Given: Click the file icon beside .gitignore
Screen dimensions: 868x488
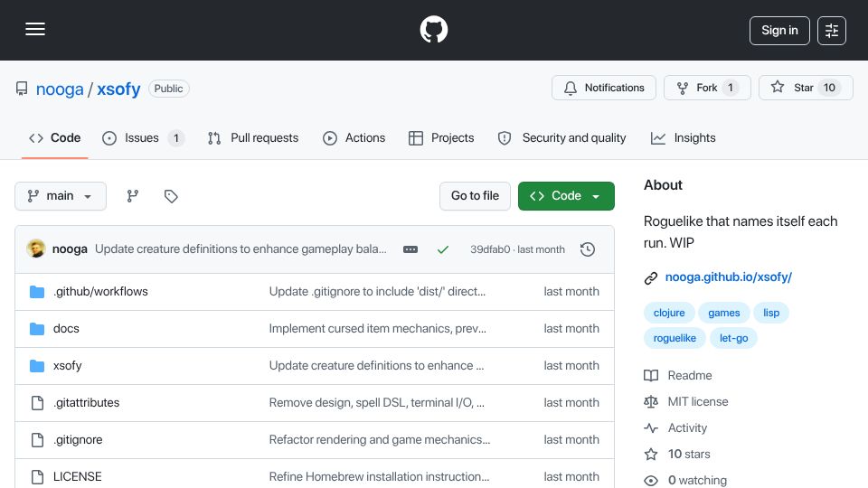Looking at the screenshot, I should 37,440.
